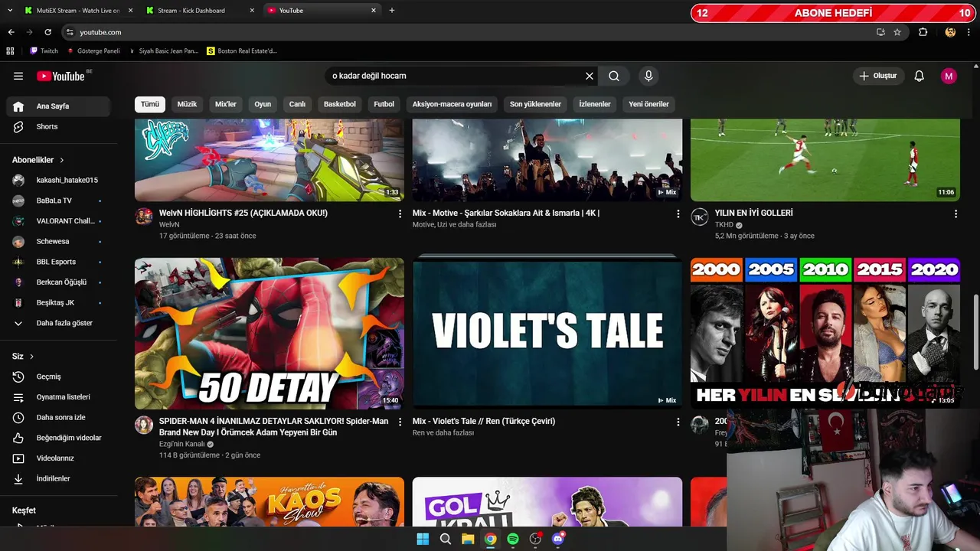Open BaBaLa TV subscription channel
The height and width of the screenshot is (551, 980).
(x=58, y=201)
